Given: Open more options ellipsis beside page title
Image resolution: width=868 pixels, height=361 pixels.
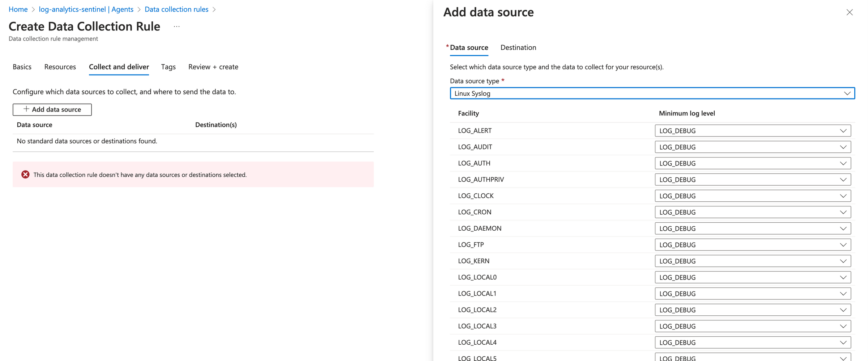Looking at the screenshot, I should click(x=176, y=26).
